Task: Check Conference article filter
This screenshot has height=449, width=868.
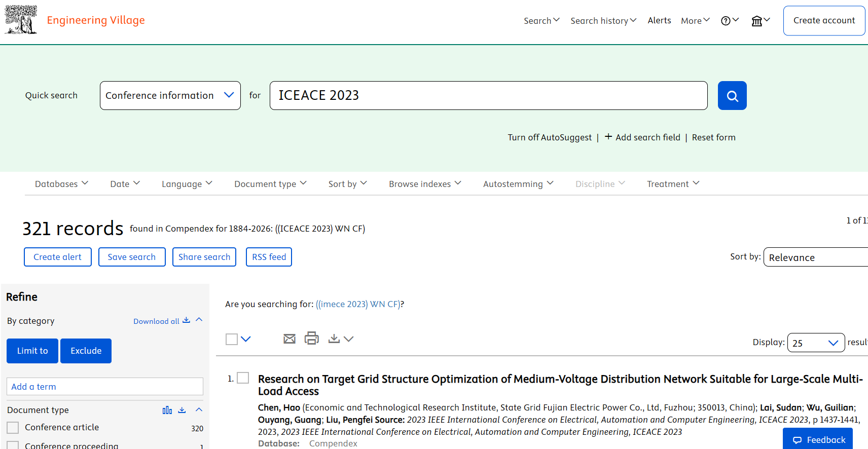Action: point(13,428)
